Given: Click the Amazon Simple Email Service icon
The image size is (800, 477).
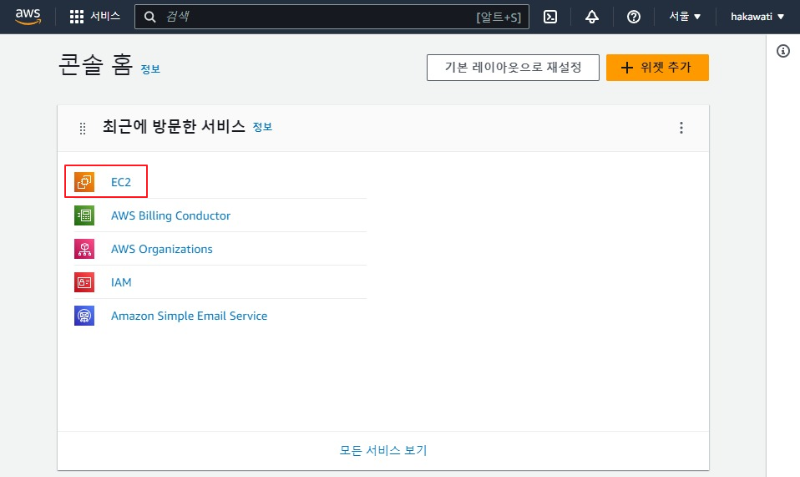Looking at the screenshot, I should [84, 316].
